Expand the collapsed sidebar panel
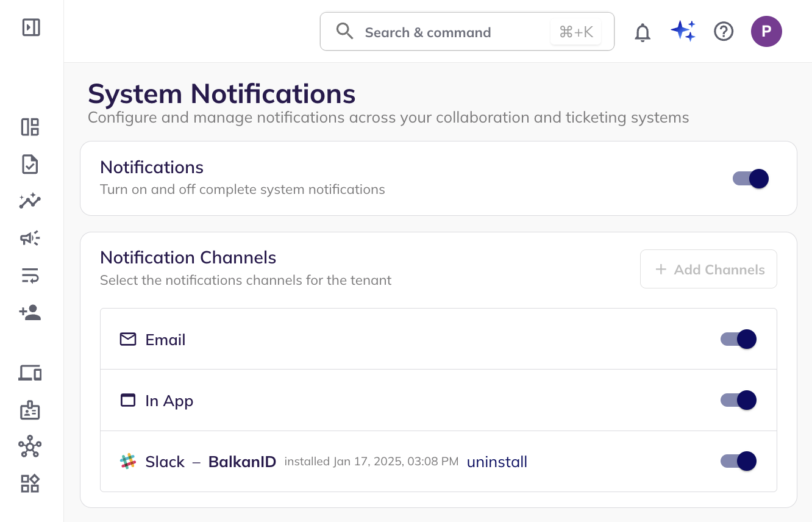 tap(31, 27)
